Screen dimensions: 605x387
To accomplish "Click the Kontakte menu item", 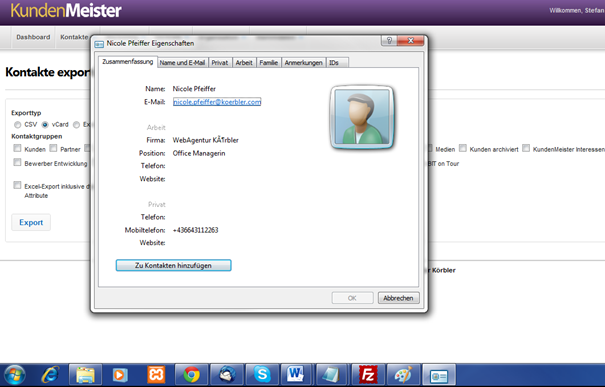I will 74,37.
